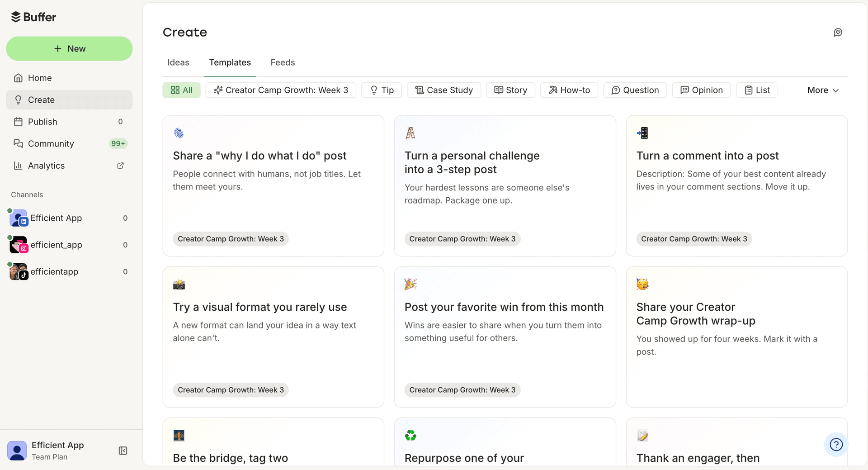Image resolution: width=868 pixels, height=470 pixels.
Task: Select efficient_app Instagram channel
Action: [x=69, y=245]
